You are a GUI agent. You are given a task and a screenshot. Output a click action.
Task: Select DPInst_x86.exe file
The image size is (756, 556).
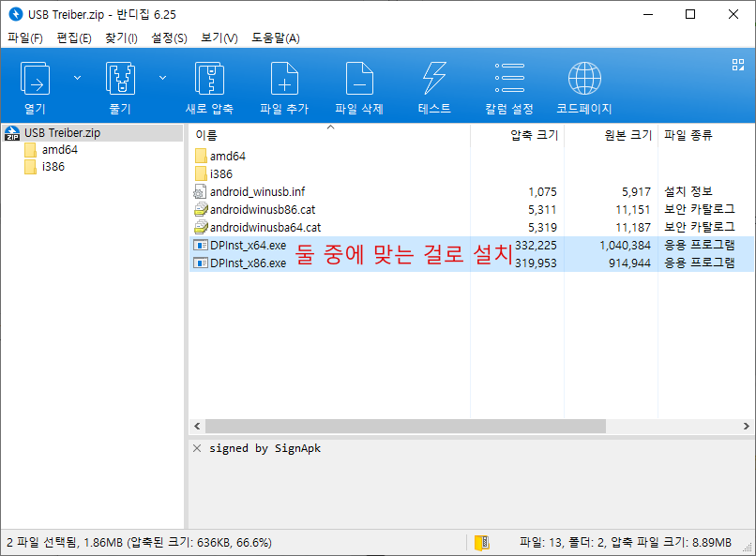(248, 263)
